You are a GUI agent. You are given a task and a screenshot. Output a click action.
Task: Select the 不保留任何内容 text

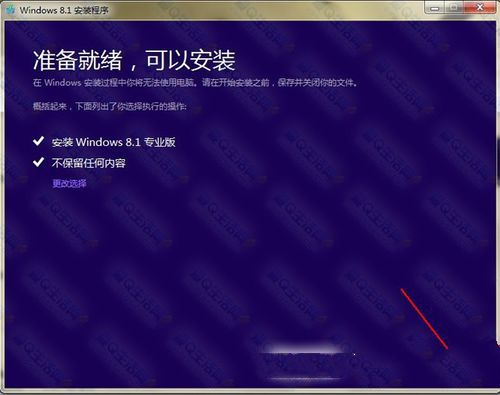coord(88,163)
